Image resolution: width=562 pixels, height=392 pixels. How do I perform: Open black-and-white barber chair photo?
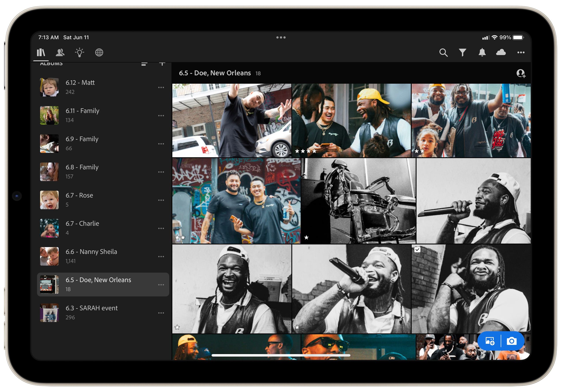[x=359, y=201]
